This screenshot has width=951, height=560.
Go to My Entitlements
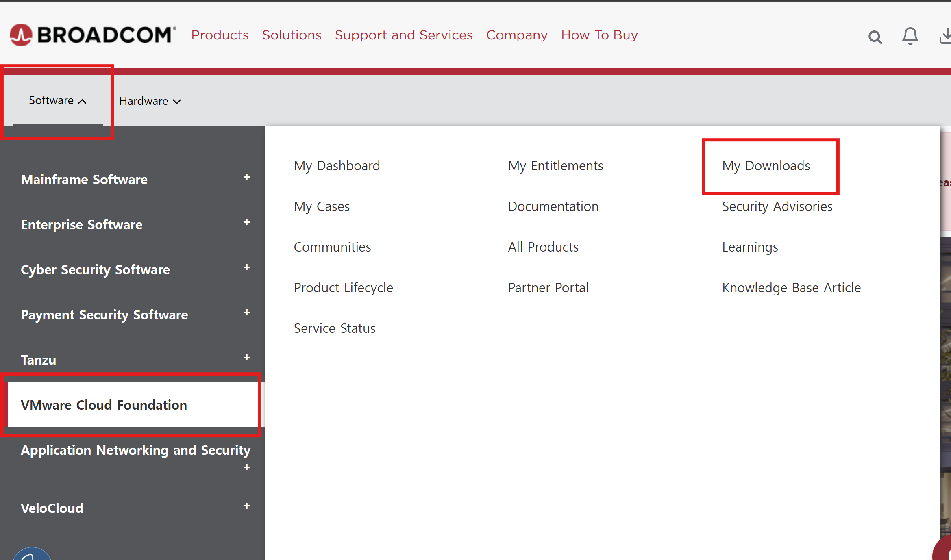(555, 166)
